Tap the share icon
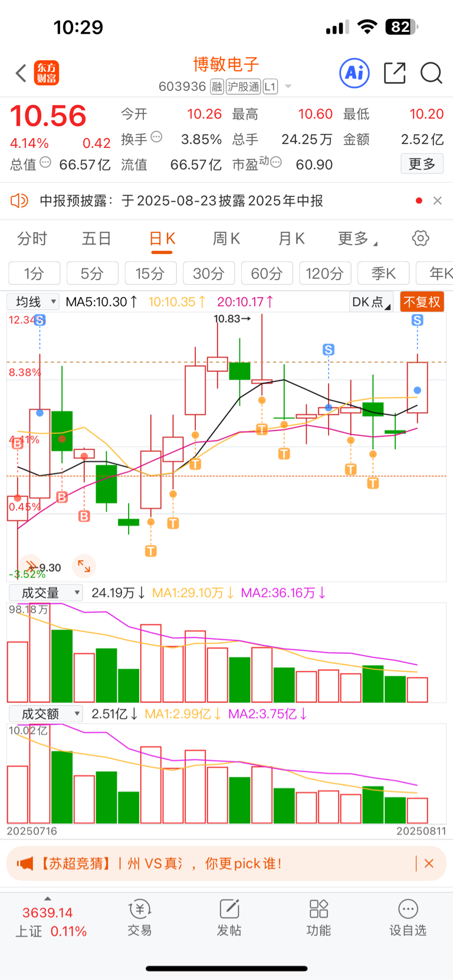Image resolution: width=453 pixels, height=980 pixels. coord(395,73)
